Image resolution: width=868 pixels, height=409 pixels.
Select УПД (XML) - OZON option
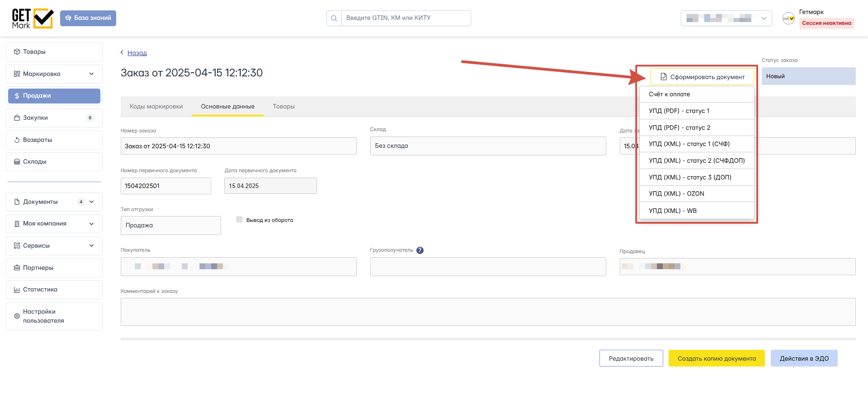point(697,194)
